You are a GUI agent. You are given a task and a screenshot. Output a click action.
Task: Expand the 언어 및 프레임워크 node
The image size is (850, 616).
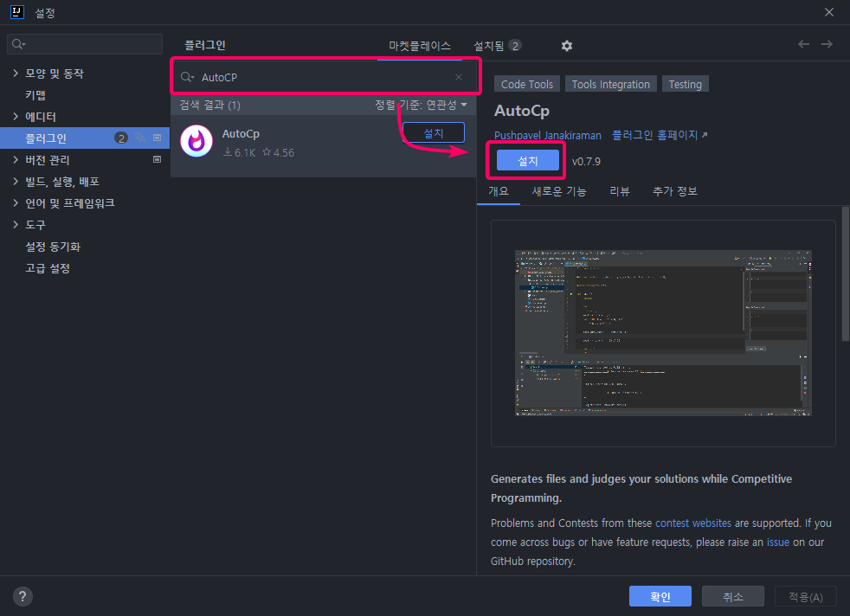[x=16, y=203]
